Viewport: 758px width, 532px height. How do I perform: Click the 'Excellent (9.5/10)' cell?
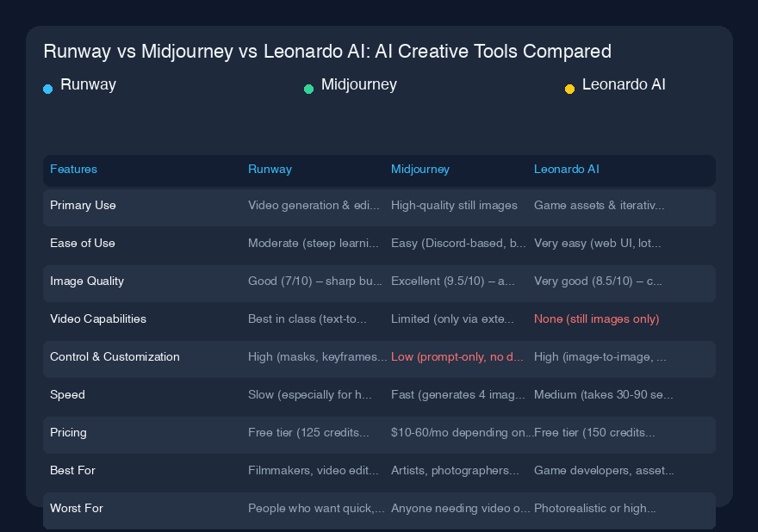point(453,281)
